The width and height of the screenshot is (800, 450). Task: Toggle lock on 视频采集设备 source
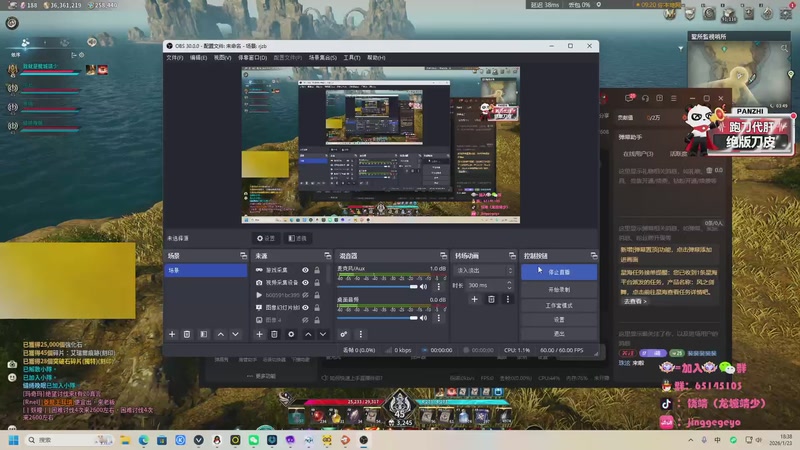coord(317,282)
